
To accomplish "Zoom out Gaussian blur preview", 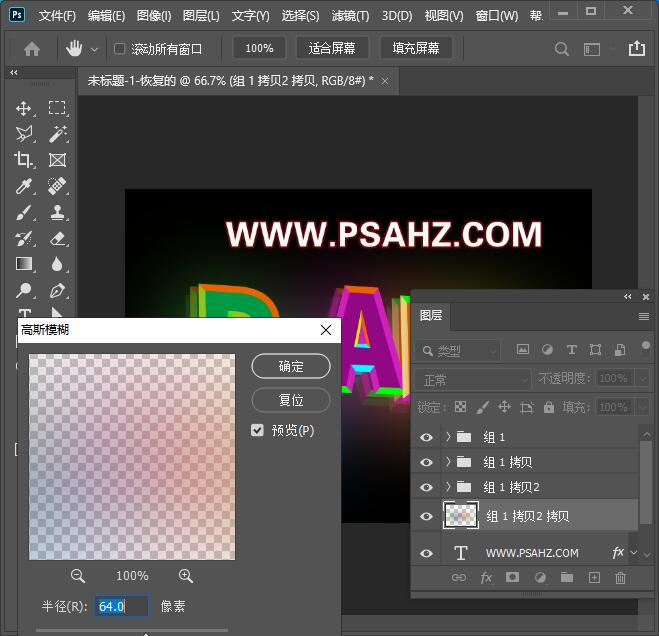I will [x=78, y=575].
